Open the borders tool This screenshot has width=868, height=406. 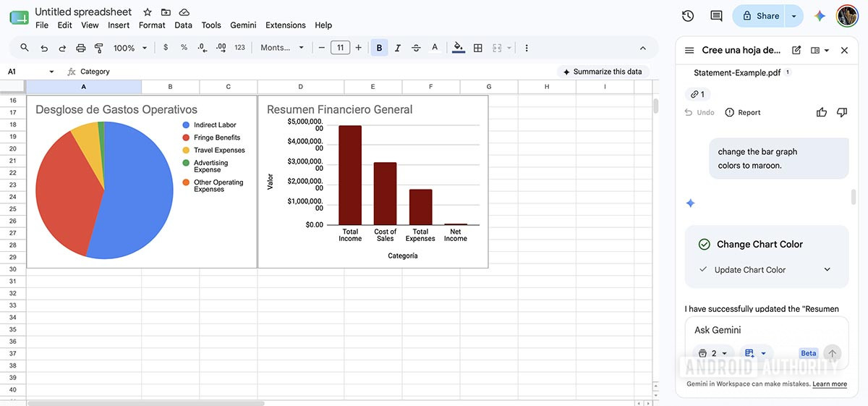pyautogui.click(x=477, y=48)
